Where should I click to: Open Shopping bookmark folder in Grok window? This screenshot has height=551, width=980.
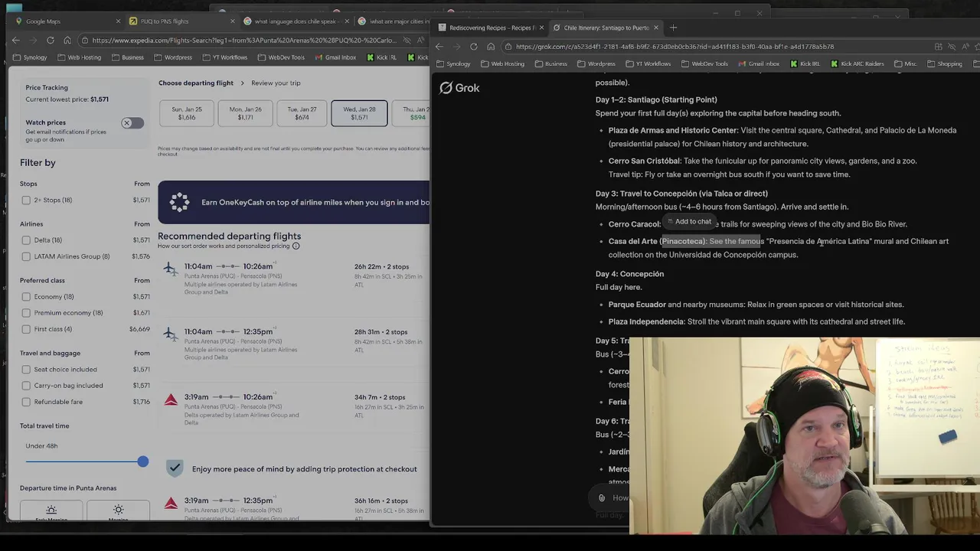point(944,64)
